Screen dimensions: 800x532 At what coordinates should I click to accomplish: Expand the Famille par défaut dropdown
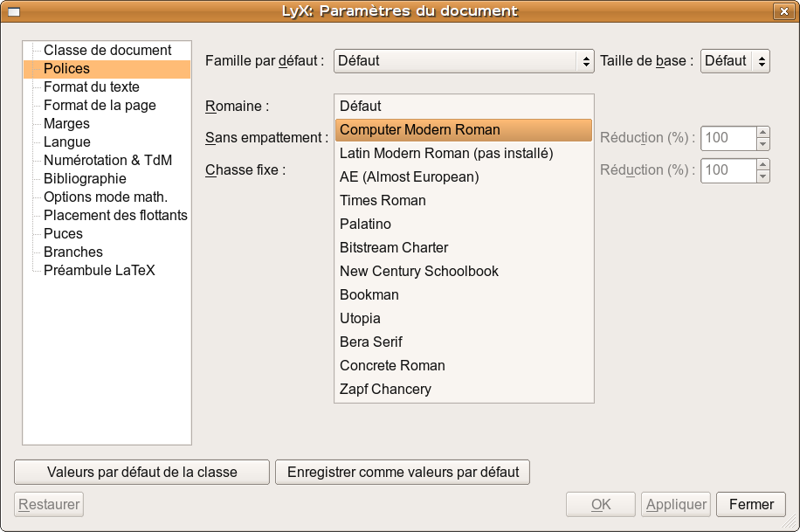tap(464, 61)
